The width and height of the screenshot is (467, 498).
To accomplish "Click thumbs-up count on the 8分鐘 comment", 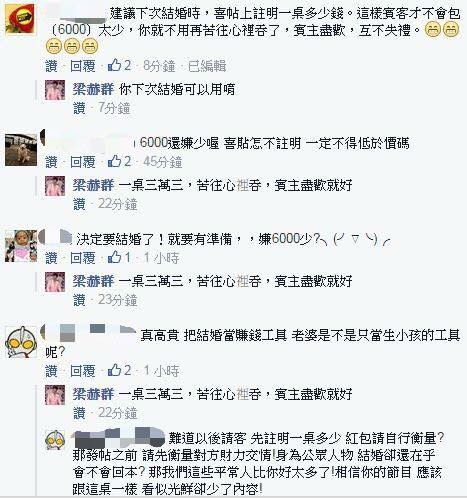I will tap(127, 66).
